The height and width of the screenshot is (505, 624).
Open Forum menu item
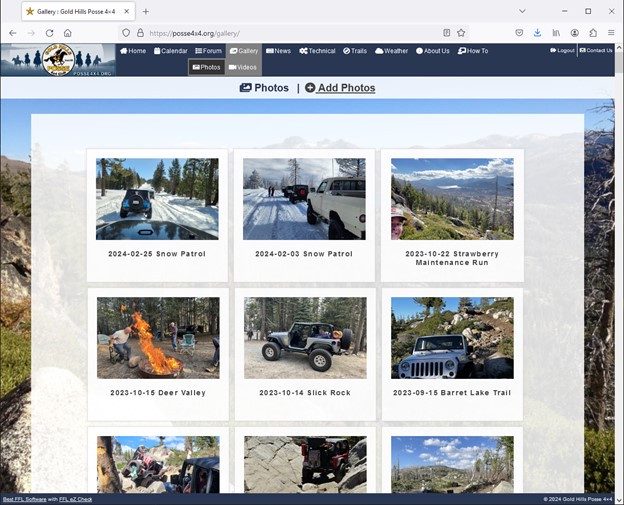[209, 51]
